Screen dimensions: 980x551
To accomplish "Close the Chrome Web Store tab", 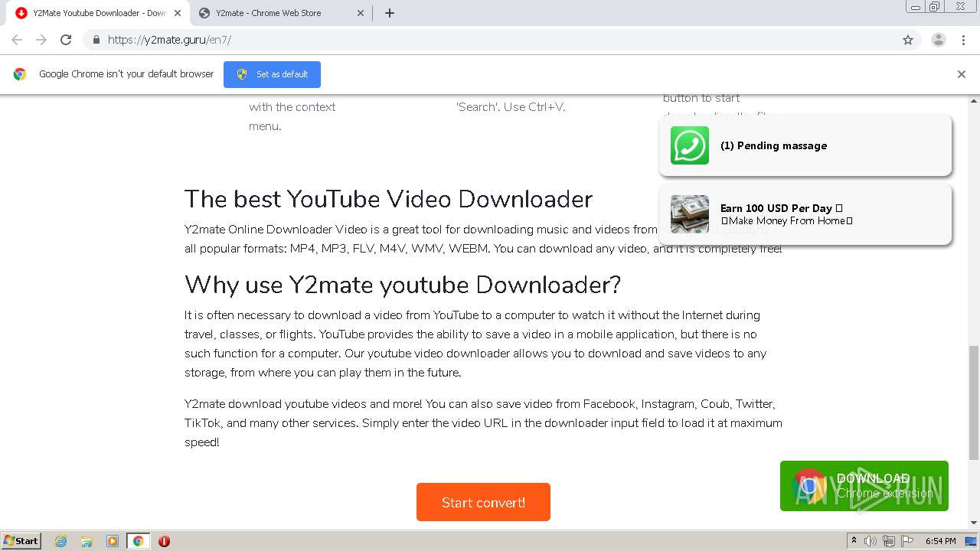I will tap(361, 13).
